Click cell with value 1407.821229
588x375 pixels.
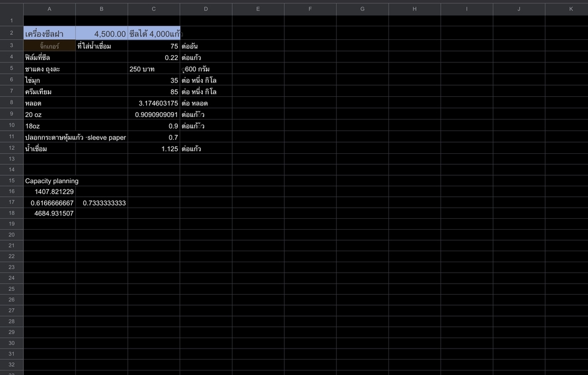(50, 192)
